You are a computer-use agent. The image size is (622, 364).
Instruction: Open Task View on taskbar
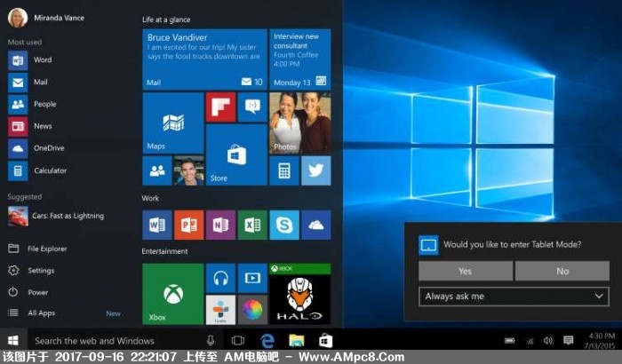pyautogui.click(x=238, y=340)
